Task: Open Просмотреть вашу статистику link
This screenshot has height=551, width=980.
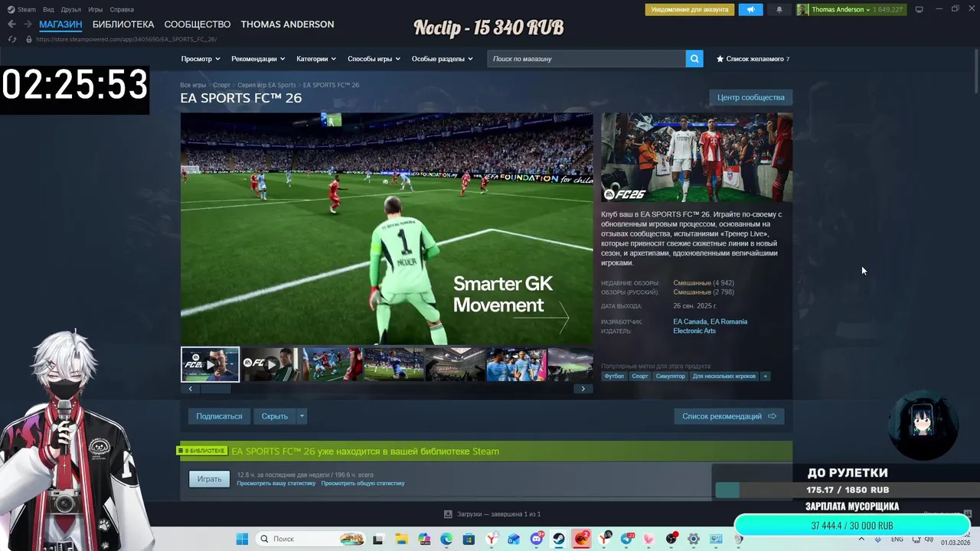Action: coord(276,484)
